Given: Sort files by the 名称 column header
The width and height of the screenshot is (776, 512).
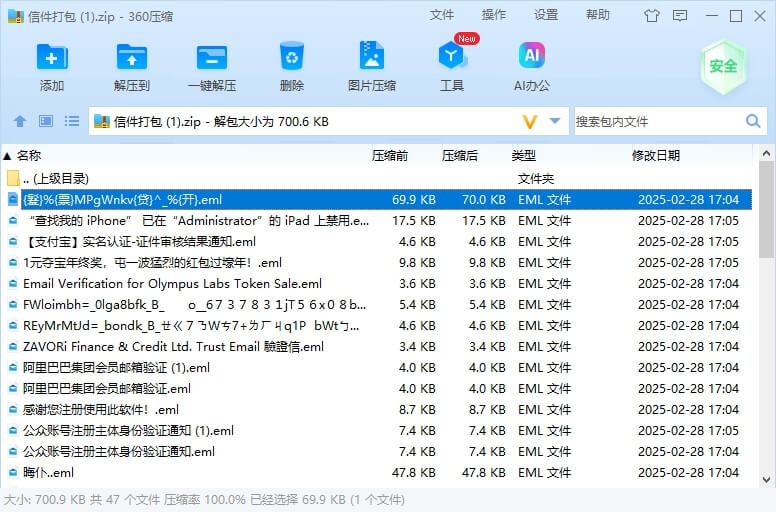Looking at the screenshot, I should [x=30, y=155].
